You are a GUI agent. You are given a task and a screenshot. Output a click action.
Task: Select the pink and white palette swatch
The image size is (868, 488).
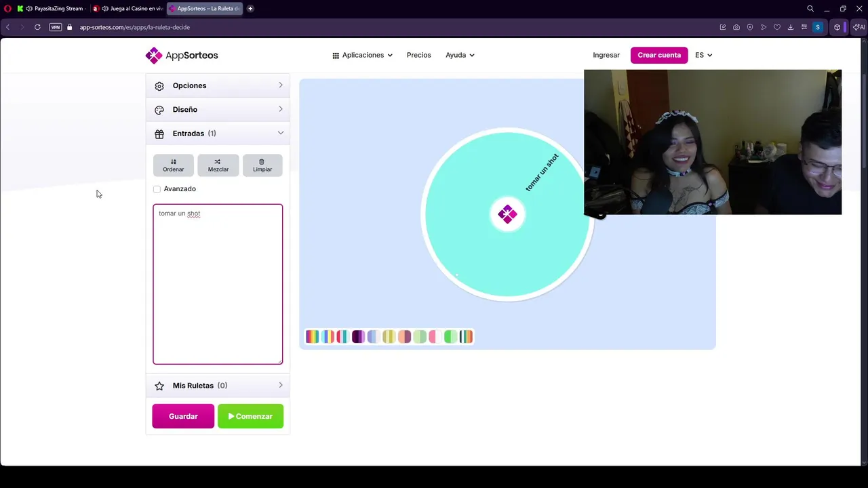[435, 336]
